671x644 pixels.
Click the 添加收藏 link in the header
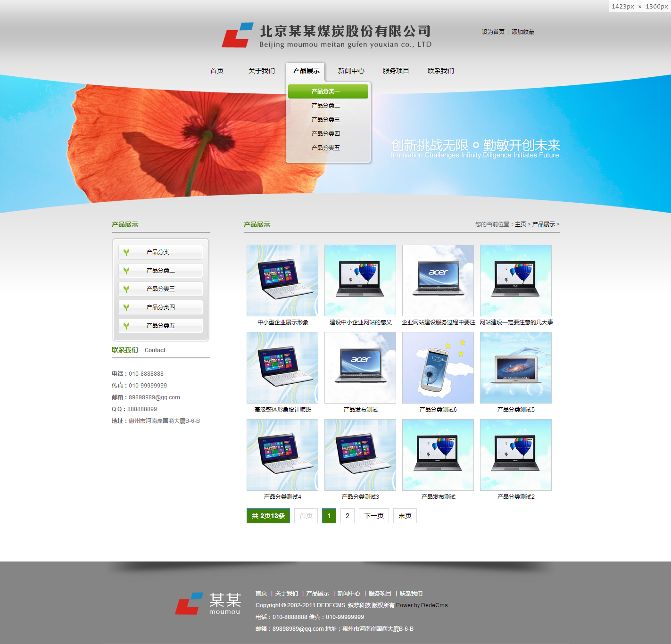[x=523, y=32]
